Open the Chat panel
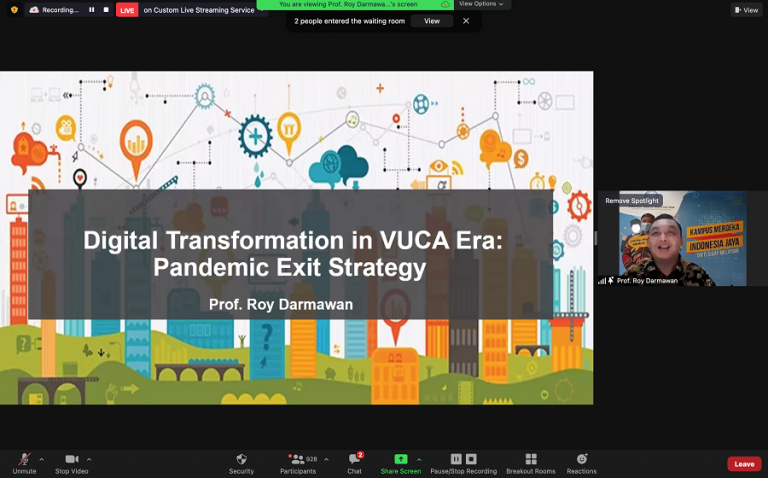The image size is (768, 478). [x=355, y=463]
